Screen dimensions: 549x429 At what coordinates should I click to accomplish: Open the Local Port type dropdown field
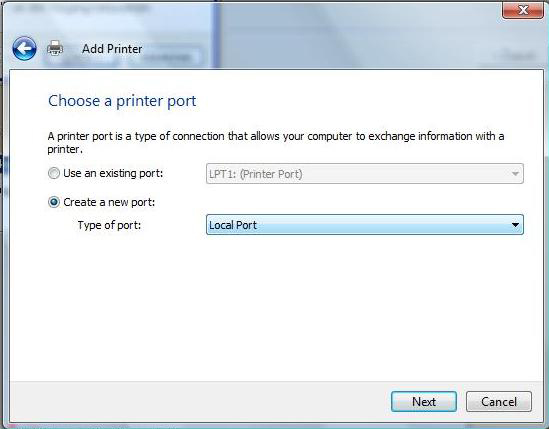[x=365, y=224]
